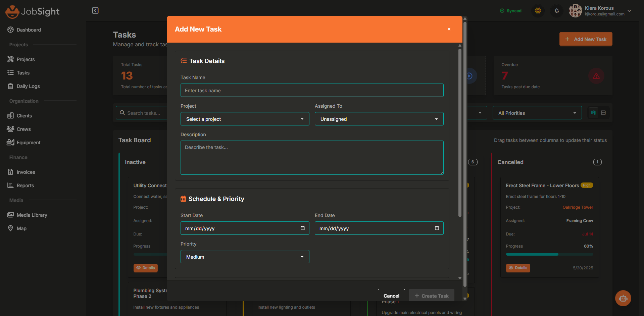The image size is (644, 316).
Task: Click the Start Date field
Action: click(x=245, y=228)
